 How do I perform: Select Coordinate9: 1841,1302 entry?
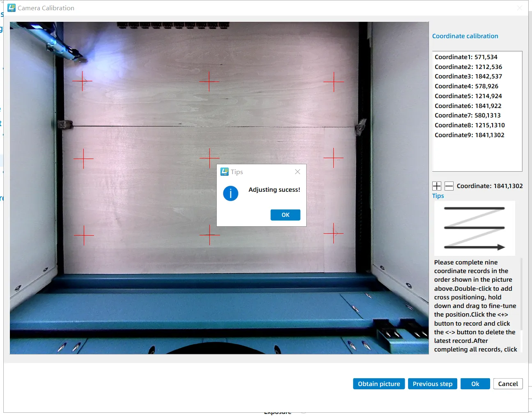[x=469, y=135]
